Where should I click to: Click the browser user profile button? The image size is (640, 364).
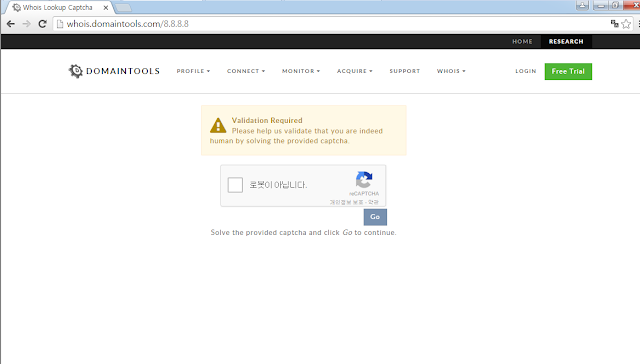tap(582, 5)
